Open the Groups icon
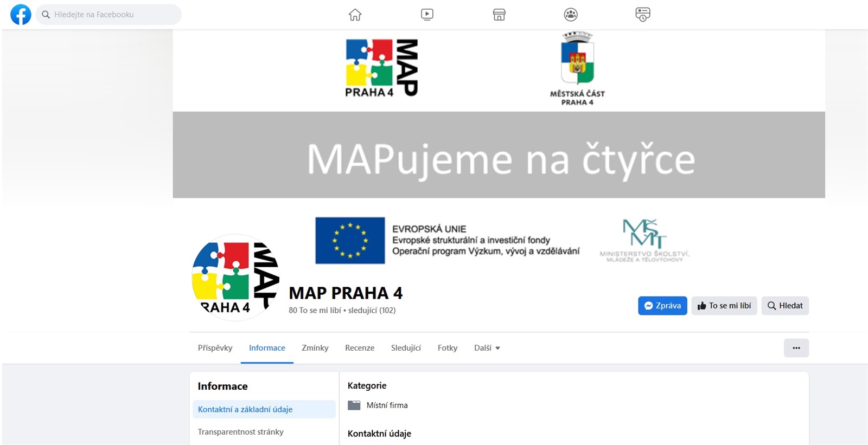The image size is (868, 445). [571, 15]
